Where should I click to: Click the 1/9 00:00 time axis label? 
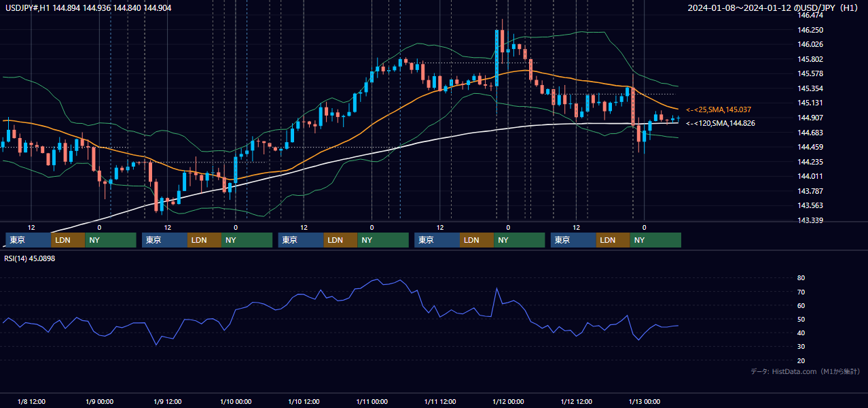click(x=99, y=401)
